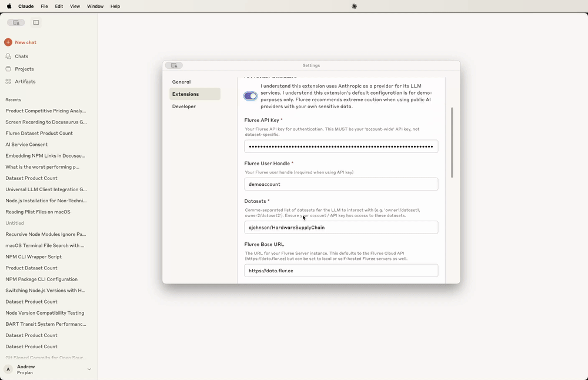The height and width of the screenshot is (380, 588).
Task: Open the Flur​ee Dataset Product Count chat
Action: [39, 134]
